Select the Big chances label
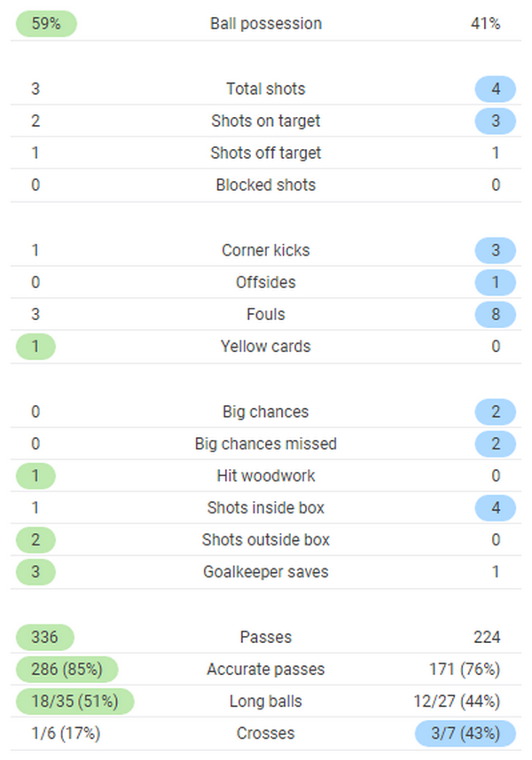532x760 pixels. click(x=266, y=411)
